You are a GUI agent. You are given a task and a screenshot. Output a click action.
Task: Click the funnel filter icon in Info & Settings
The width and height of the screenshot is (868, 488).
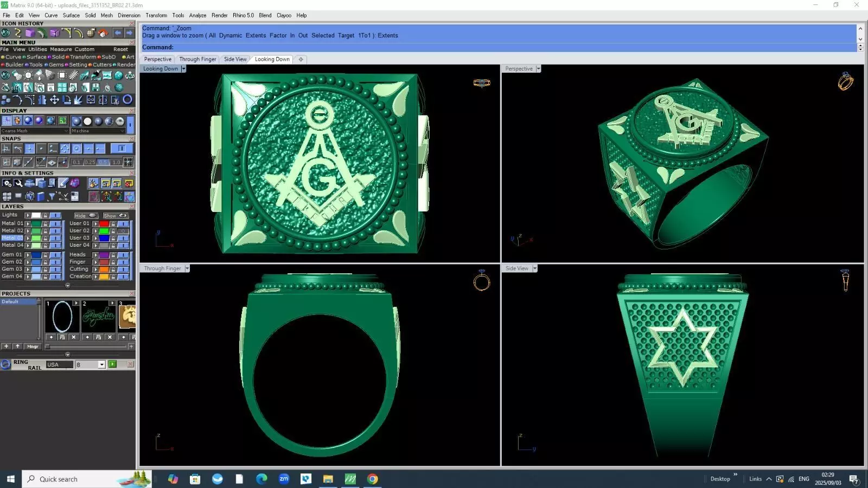(52, 196)
